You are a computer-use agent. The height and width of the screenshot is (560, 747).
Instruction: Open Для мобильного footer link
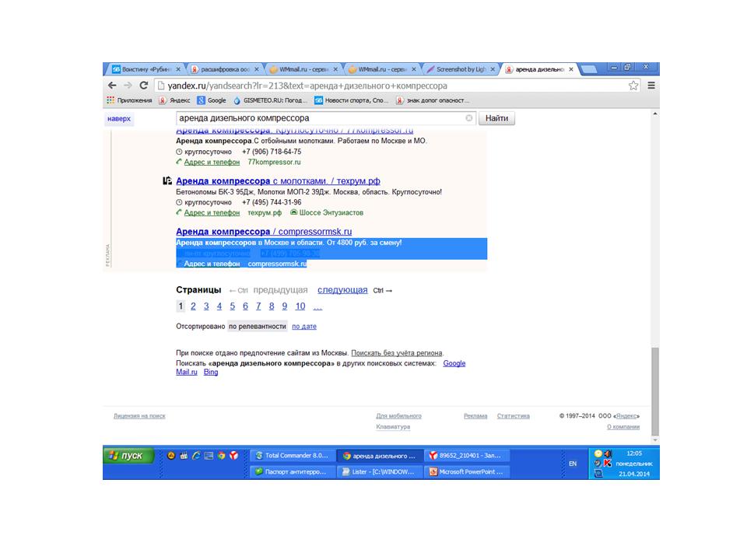(x=398, y=415)
